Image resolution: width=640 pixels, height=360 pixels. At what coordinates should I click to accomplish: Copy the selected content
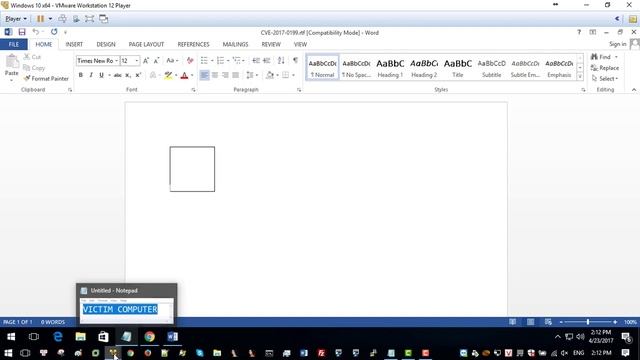[x=34, y=68]
